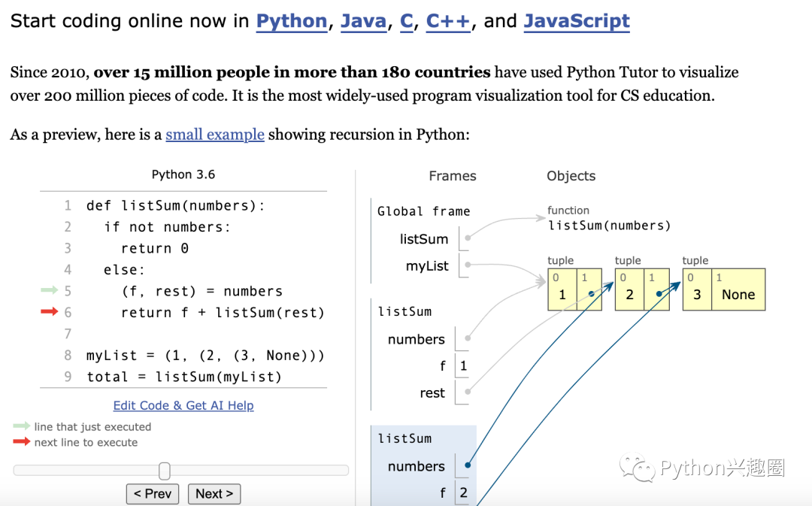Viewport: 812px width, 506px height.
Task: Click the Next step button
Action: 214,493
